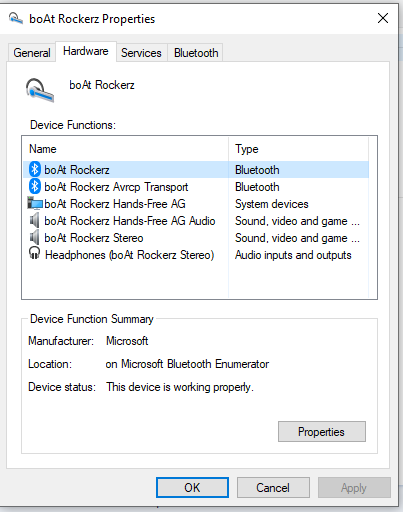
Task: Select boAt Rockerz Hands-Free AG
Action: (115, 204)
